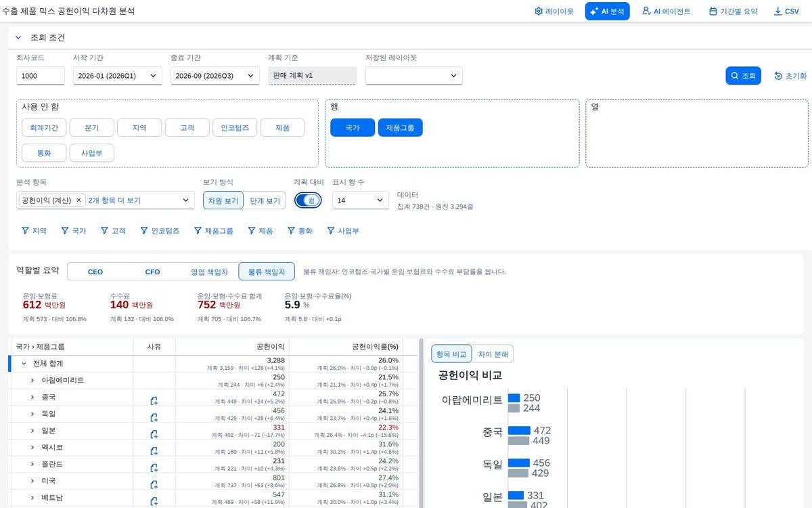Image resolution: width=812 pixels, height=508 pixels.
Task: Switch to the 차이 분해 chart tab
Action: tap(493, 354)
